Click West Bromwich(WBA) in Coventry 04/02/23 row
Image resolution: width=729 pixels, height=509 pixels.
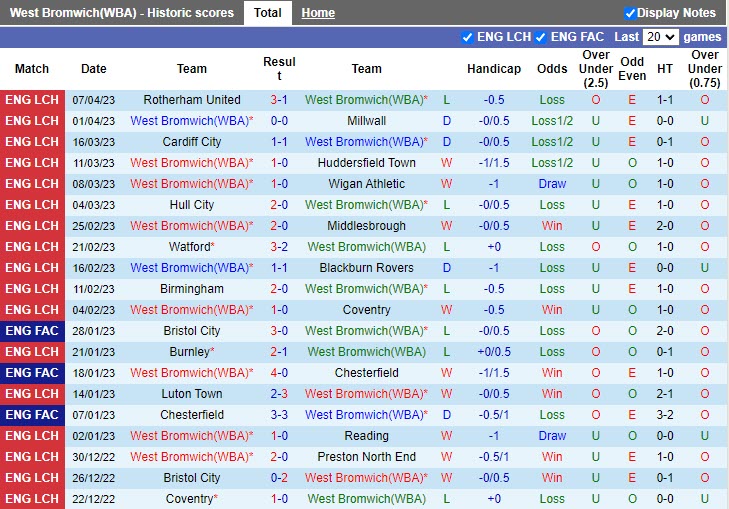point(192,310)
